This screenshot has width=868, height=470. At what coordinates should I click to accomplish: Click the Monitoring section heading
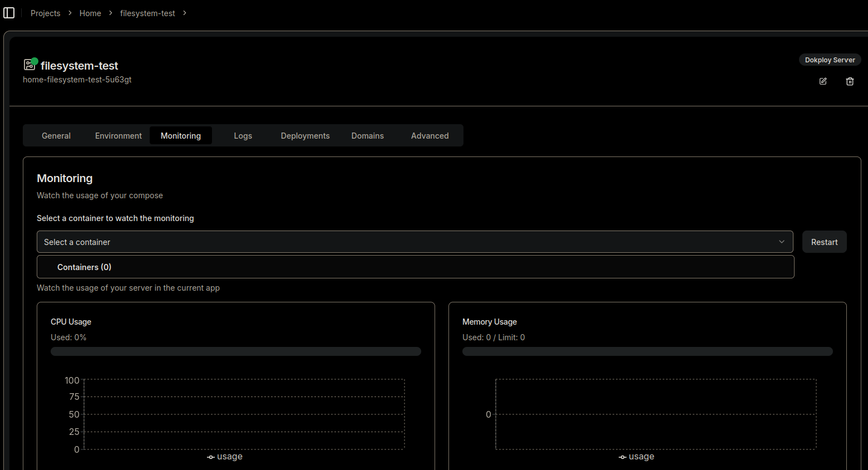click(65, 178)
